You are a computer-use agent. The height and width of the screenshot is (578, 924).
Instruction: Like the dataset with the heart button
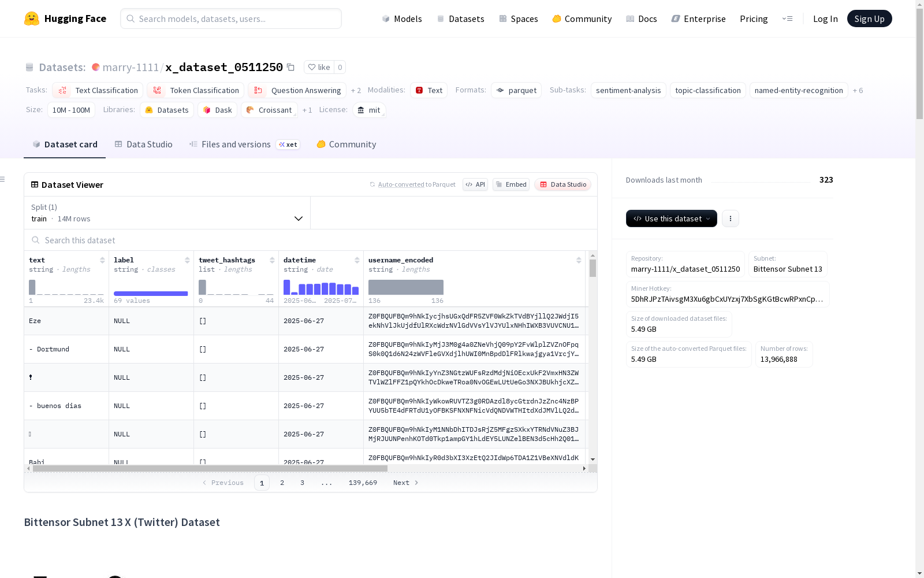point(319,67)
